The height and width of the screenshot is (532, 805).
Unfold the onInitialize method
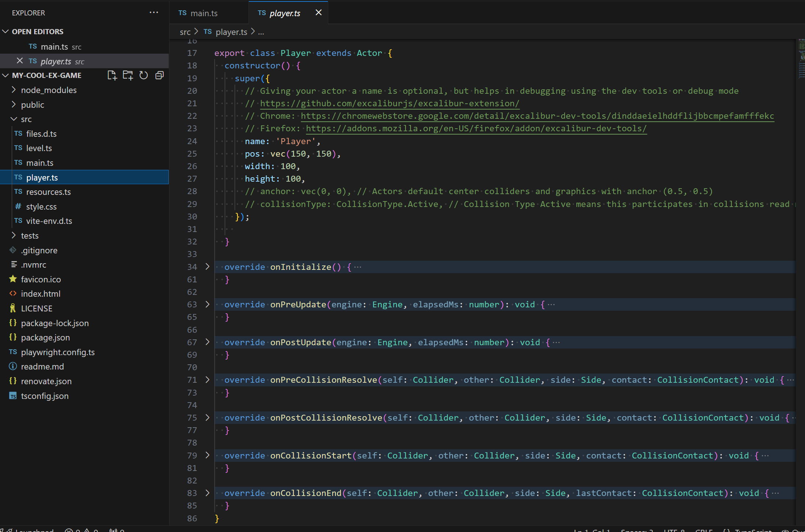click(x=207, y=267)
